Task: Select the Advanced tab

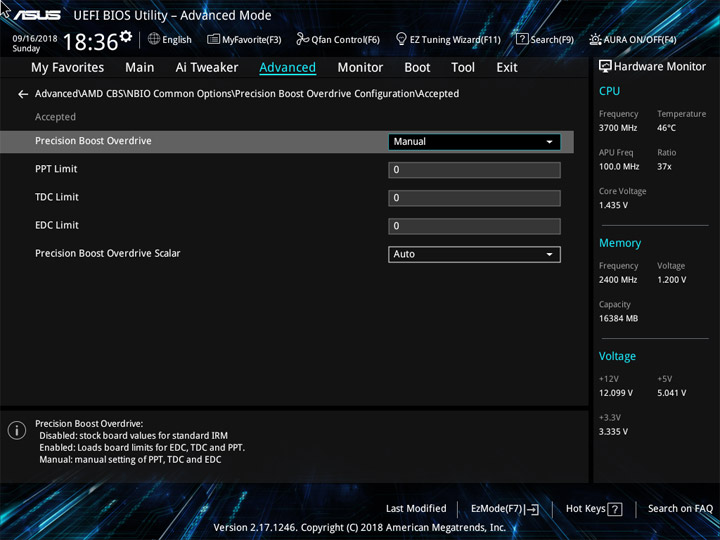Action: 287,68
